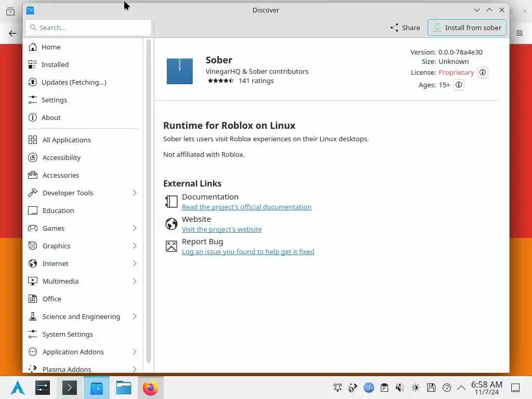Select the Application Addons category
Screen dimensions: 532x399
point(83,352)
